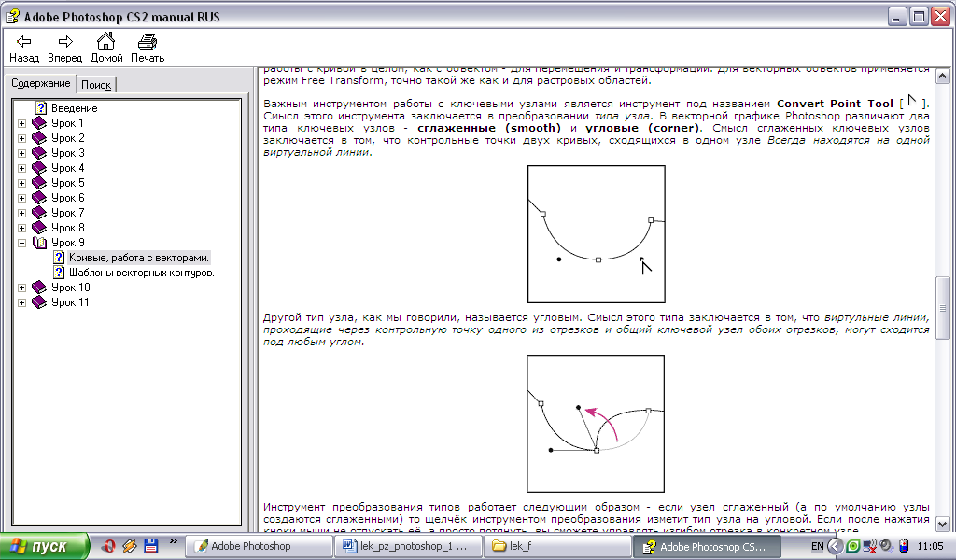This screenshot has width=956, height=560.
Task: Click the pencil Quick Launch icon
Action: coord(130,545)
